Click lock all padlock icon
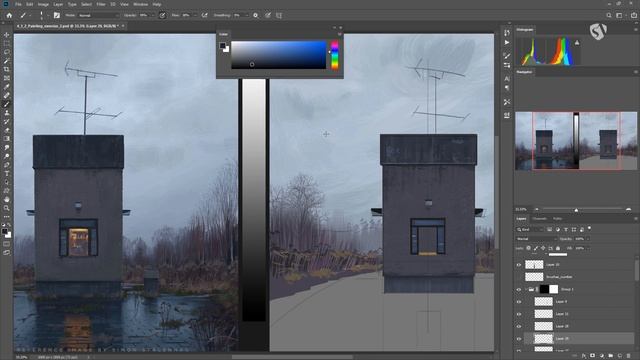640x360 pixels. (558, 248)
